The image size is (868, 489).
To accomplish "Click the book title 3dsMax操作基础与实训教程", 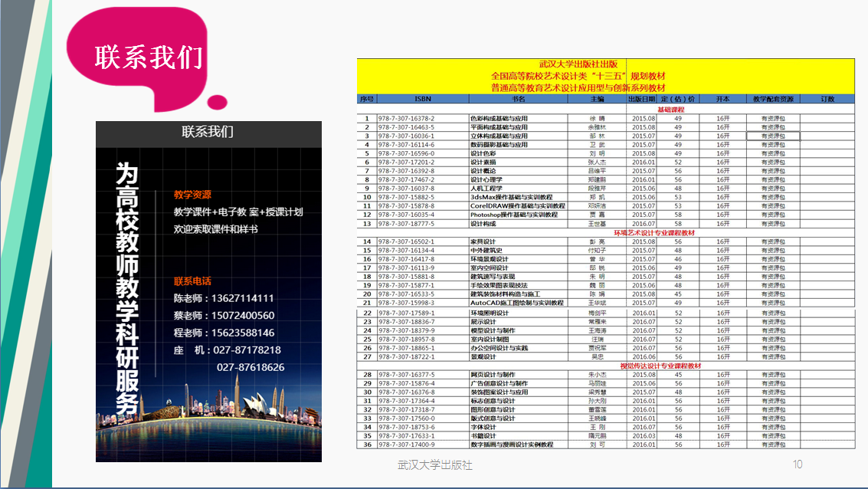I will [x=512, y=197].
